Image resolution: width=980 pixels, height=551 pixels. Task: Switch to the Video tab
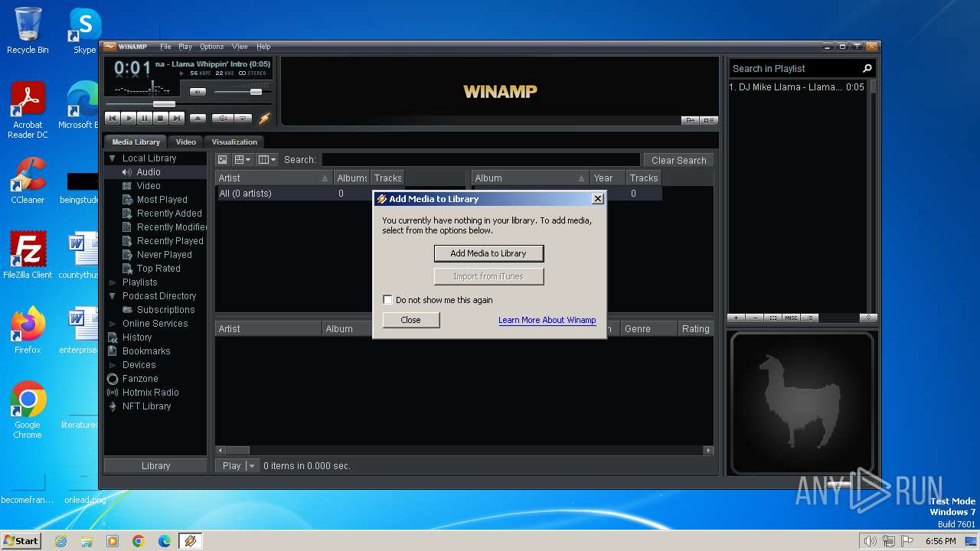click(x=186, y=142)
